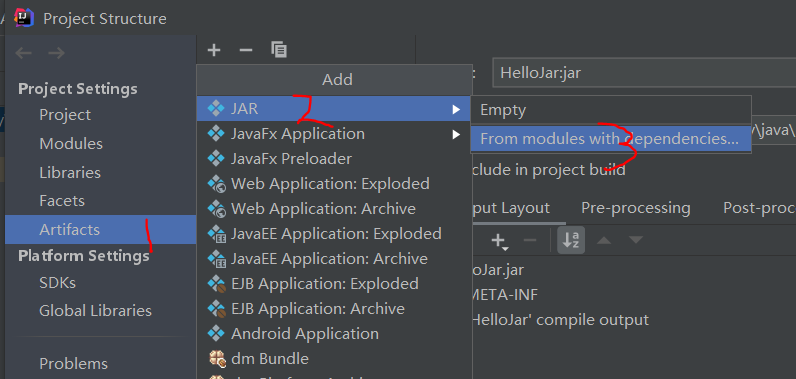
Task: Open the Output Layout add-element dropdown
Action: click(x=500, y=241)
